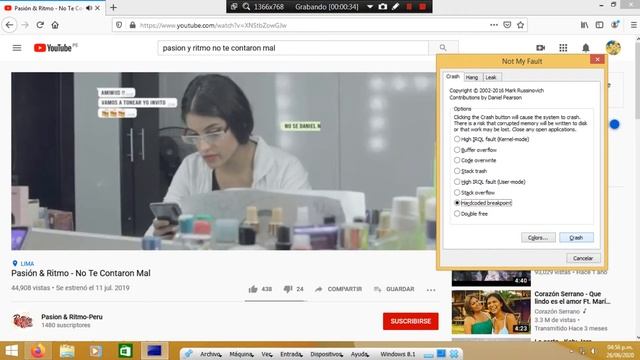Screen dimensions: 640x360
Task: Open a new Firefox tab
Action: pos(113,7)
